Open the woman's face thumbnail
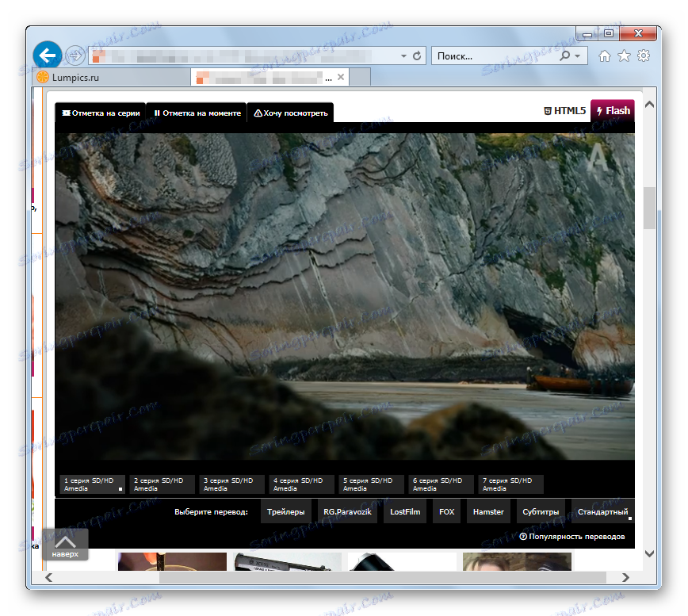Screen dimensions: 688x616 [518, 561]
